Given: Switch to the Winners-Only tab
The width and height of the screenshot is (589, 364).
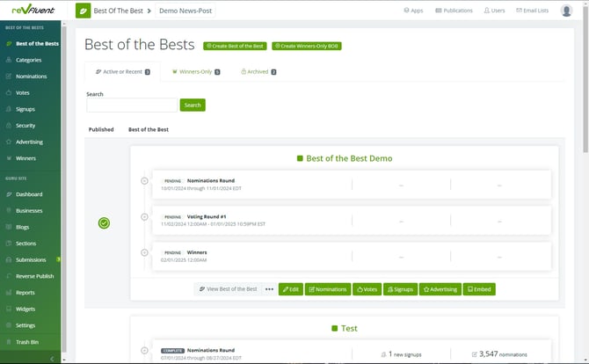Looking at the screenshot, I should point(196,72).
